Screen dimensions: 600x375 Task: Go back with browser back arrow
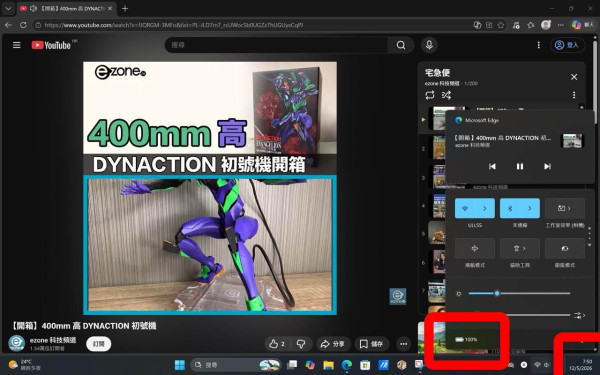point(8,25)
